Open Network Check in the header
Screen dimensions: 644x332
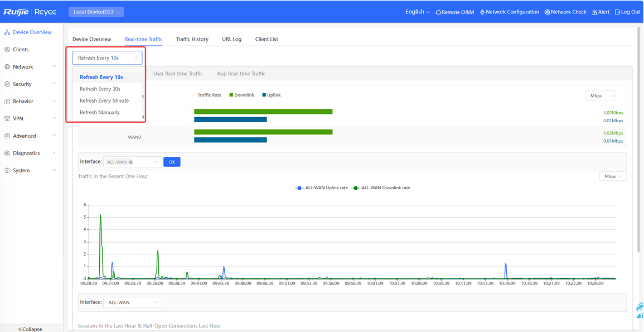coord(565,12)
